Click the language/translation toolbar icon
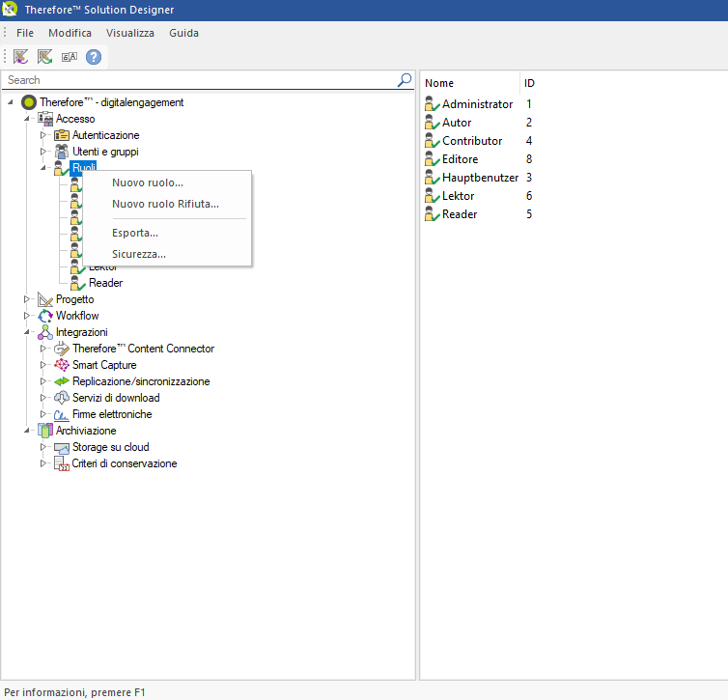The width and height of the screenshot is (728, 700). click(x=70, y=57)
